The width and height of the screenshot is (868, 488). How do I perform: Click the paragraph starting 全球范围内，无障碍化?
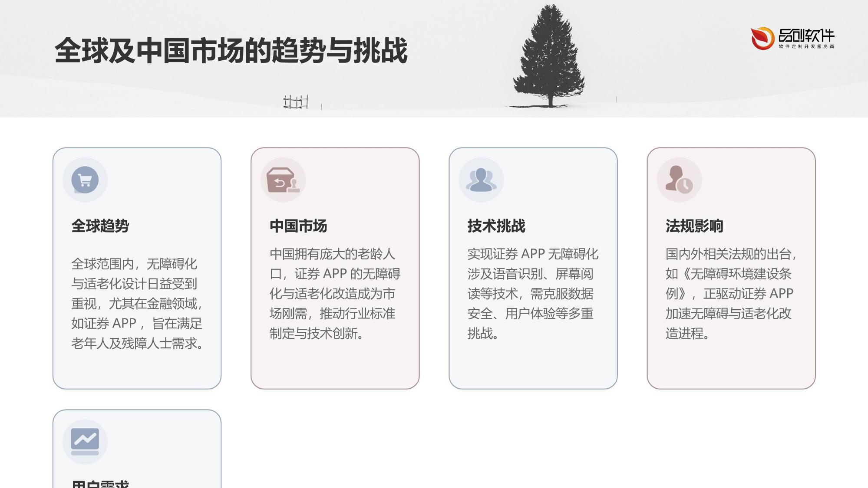pos(137,304)
